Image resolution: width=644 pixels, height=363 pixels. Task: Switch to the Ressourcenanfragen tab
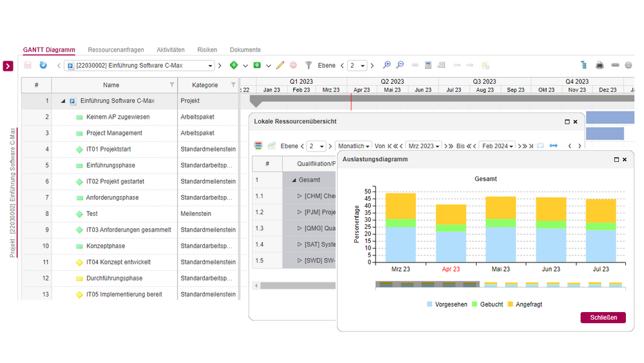tap(116, 50)
